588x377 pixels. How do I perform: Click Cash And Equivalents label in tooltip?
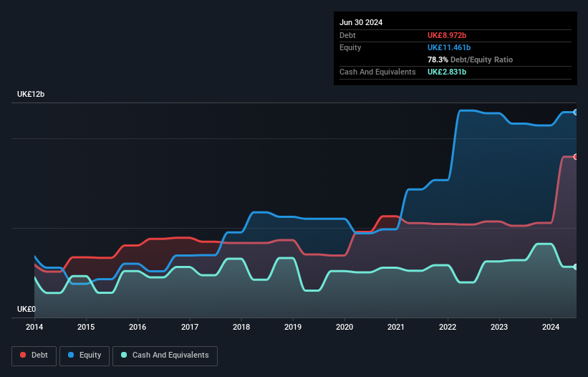click(x=377, y=72)
